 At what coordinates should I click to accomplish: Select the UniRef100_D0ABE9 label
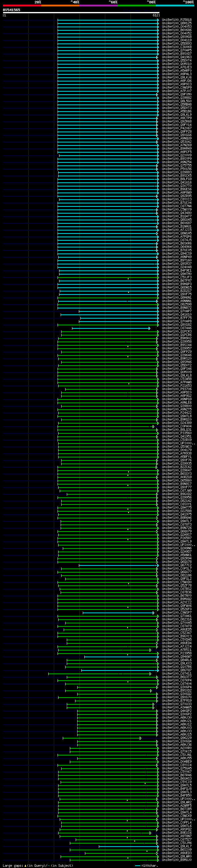[x=177, y=761]
